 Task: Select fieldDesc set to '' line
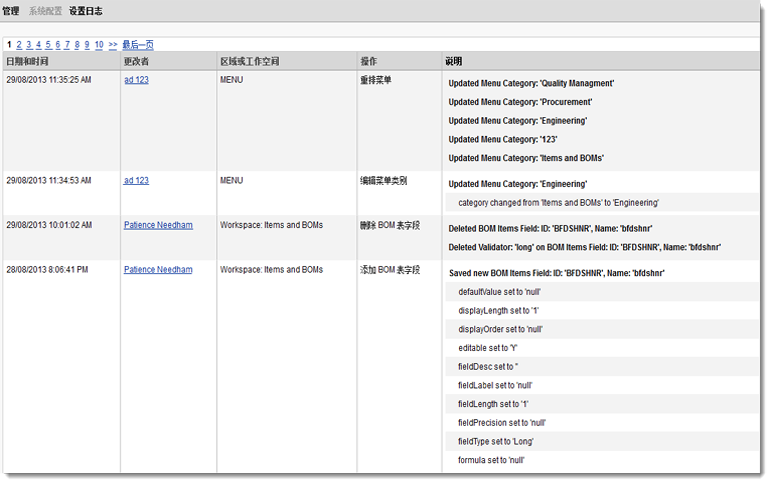pos(488,367)
